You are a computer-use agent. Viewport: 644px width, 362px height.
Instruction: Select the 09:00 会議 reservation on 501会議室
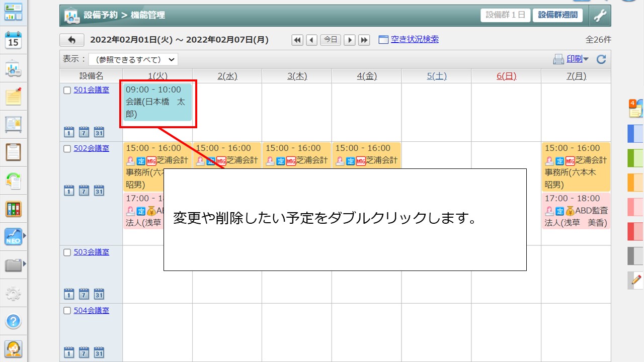point(157,102)
